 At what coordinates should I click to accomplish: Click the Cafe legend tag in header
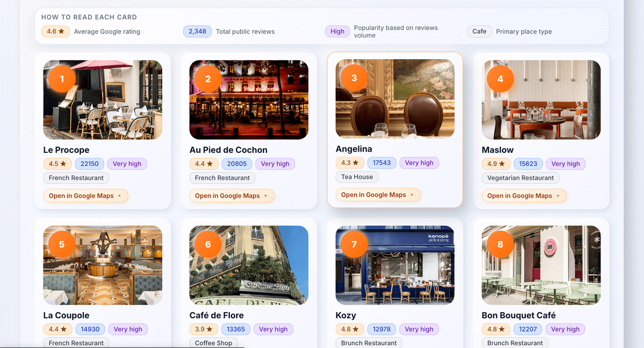pos(479,32)
